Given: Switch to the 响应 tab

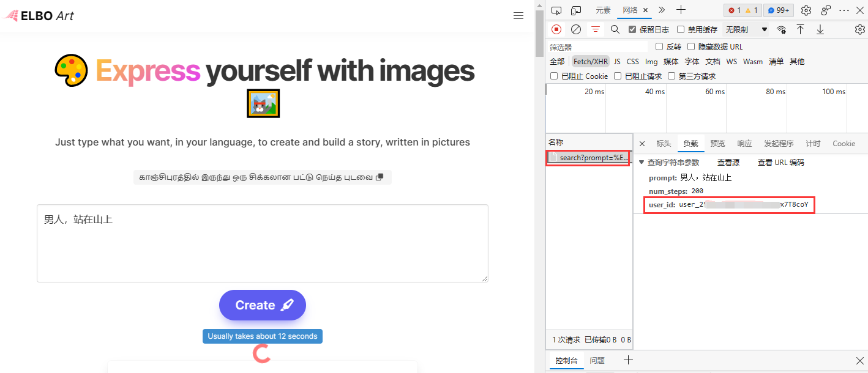Looking at the screenshot, I should pos(744,144).
